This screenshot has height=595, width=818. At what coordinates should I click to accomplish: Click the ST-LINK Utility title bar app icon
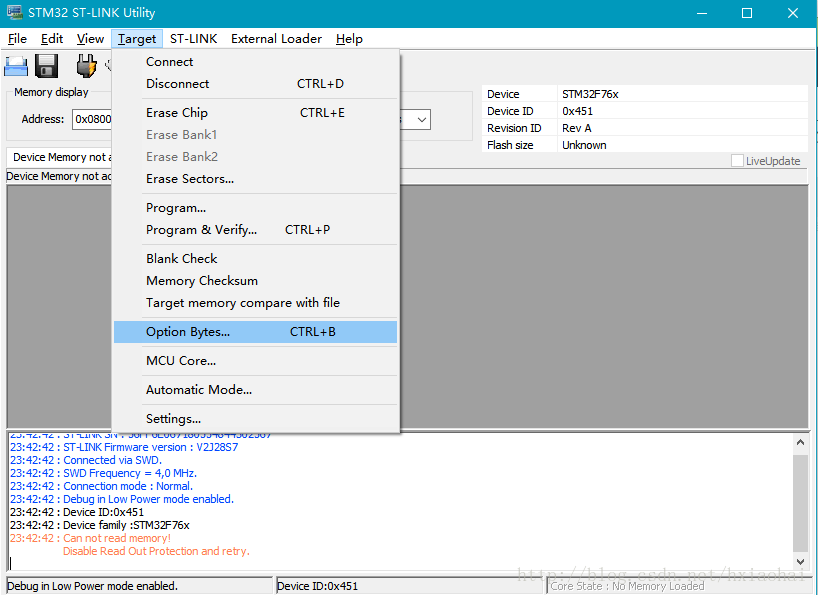14,13
